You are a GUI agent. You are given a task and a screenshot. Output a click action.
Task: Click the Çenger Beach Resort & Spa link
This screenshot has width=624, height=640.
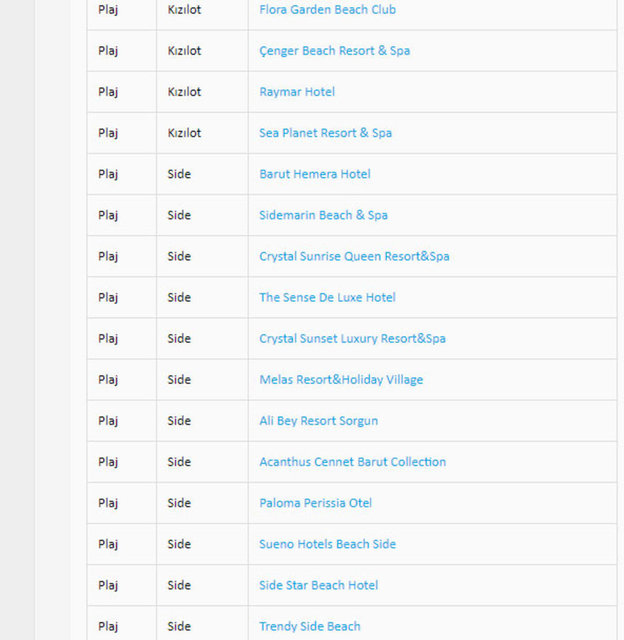point(334,51)
